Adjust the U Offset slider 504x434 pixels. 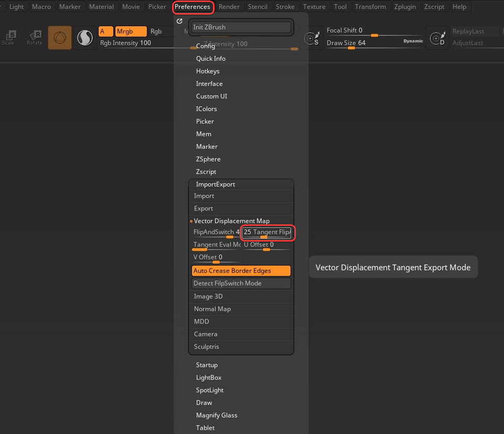266,245
